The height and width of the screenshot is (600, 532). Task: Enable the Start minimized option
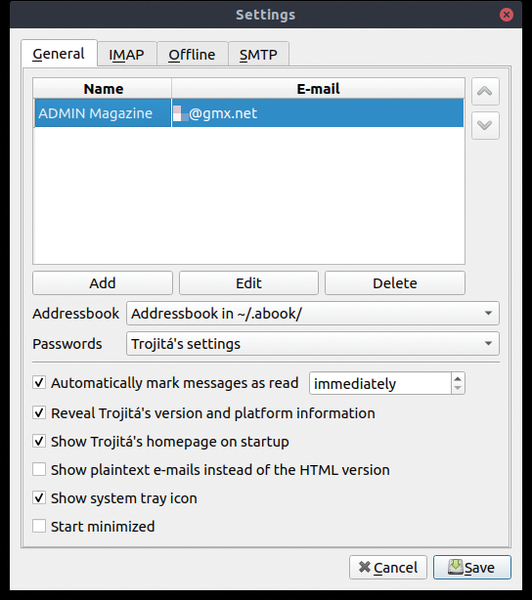[x=39, y=526]
